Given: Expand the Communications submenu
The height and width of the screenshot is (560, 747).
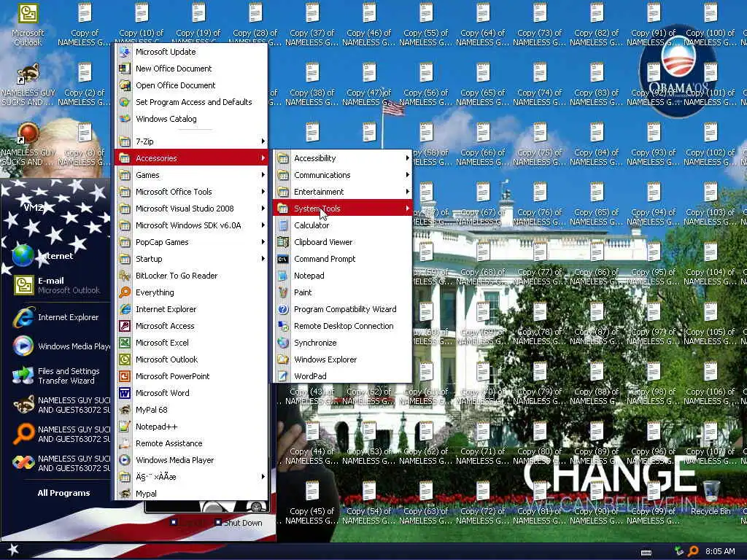Looking at the screenshot, I should (342, 175).
